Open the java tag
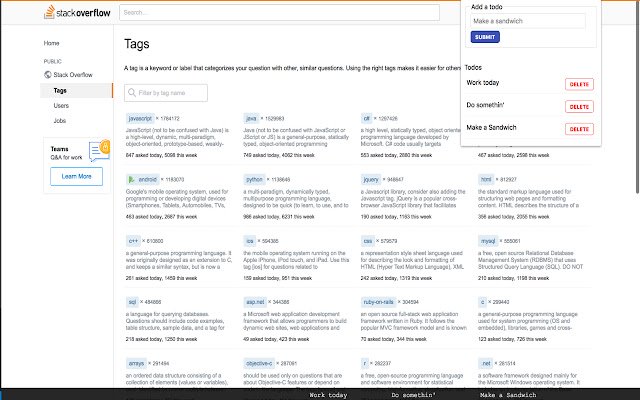The width and height of the screenshot is (640, 400). (x=251, y=119)
